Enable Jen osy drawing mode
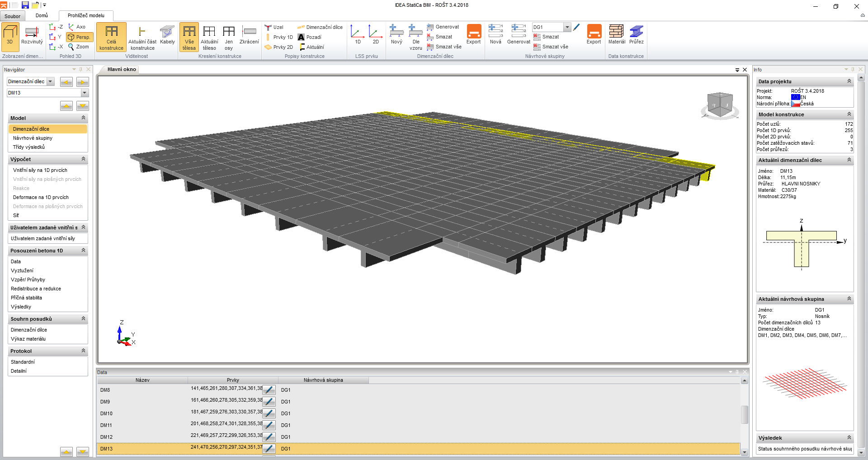Image resolution: width=868 pixels, height=460 pixels. [x=229, y=38]
